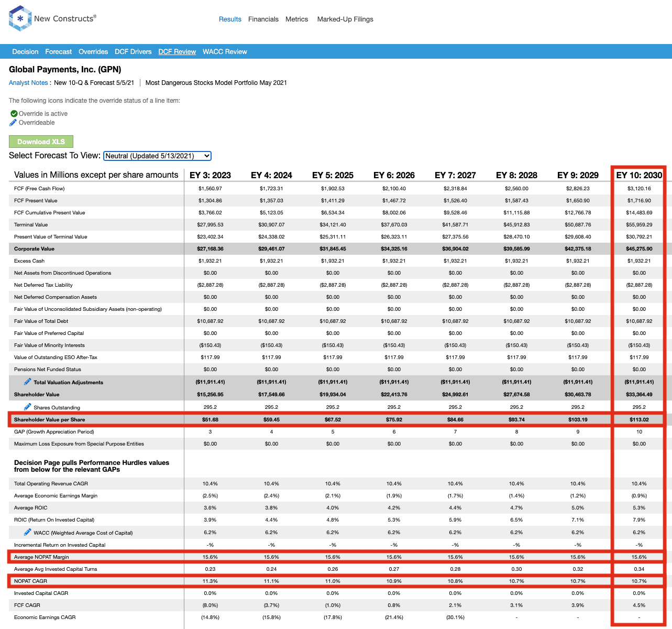672x629 pixels.
Task: Open the Select Forecast To View dropdown
Action: [x=157, y=156]
